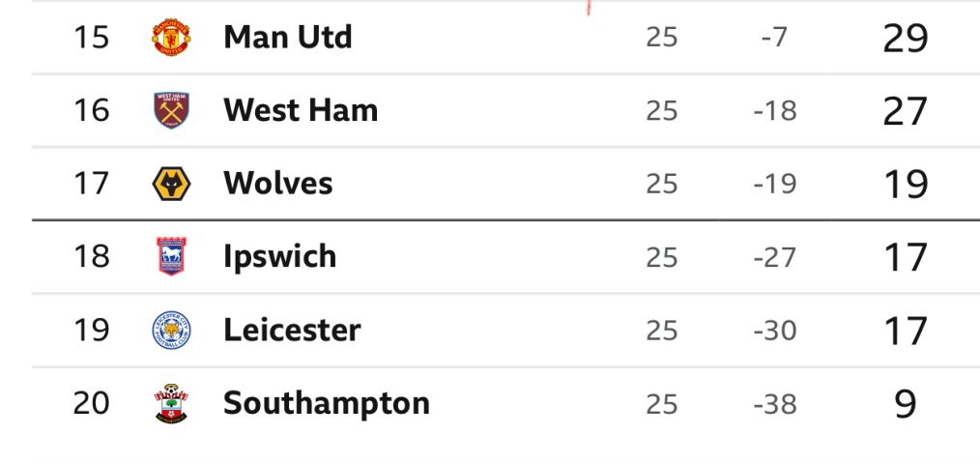
Task: Select the Leicester team name
Action: (x=292, y=330)
